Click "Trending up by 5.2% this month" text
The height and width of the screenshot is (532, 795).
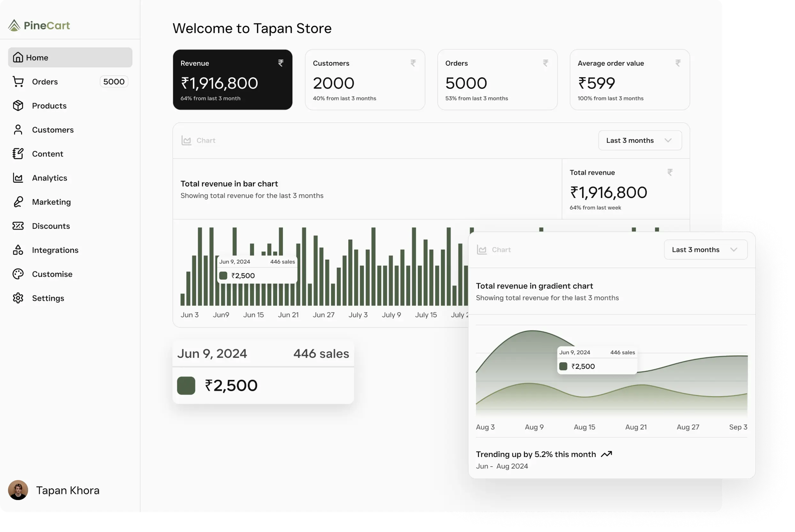[536, 454]
